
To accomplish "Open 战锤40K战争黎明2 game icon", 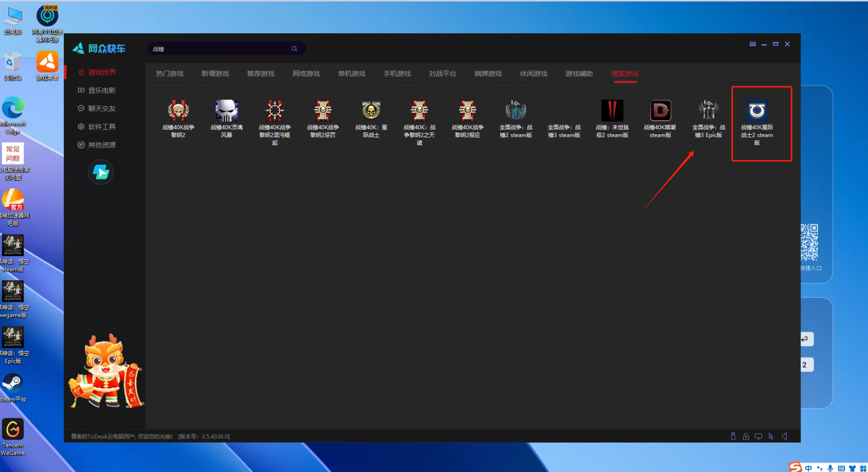I will (x=178, y=111).
